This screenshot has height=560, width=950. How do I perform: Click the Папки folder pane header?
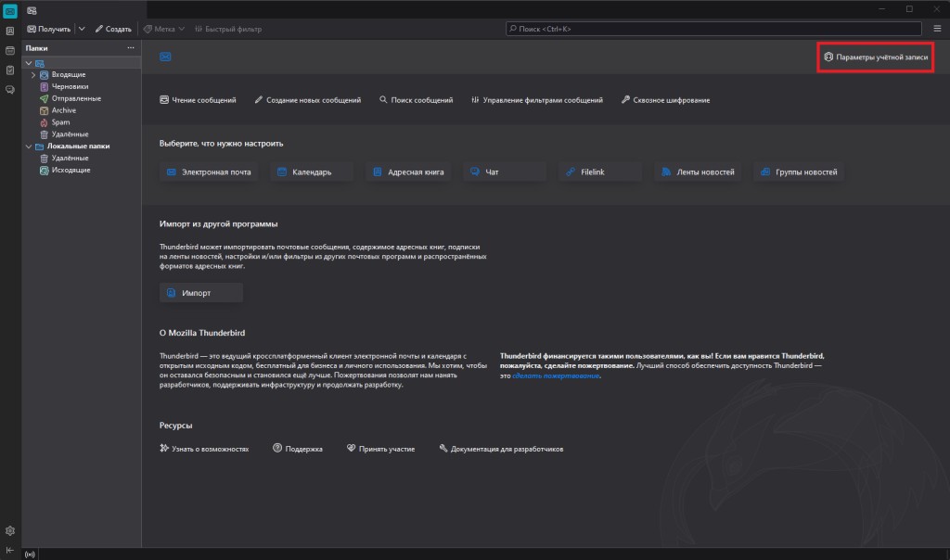point(36,48)
